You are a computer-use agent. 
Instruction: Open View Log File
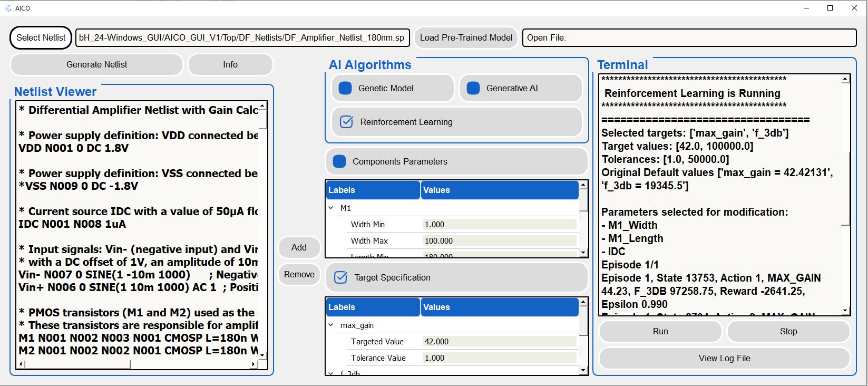coord(724,358)
